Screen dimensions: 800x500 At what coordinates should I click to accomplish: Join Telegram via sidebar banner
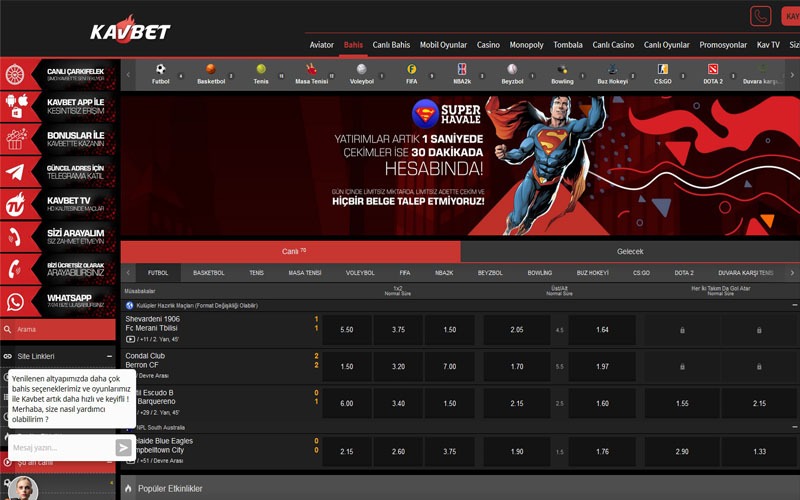(60, 171)
